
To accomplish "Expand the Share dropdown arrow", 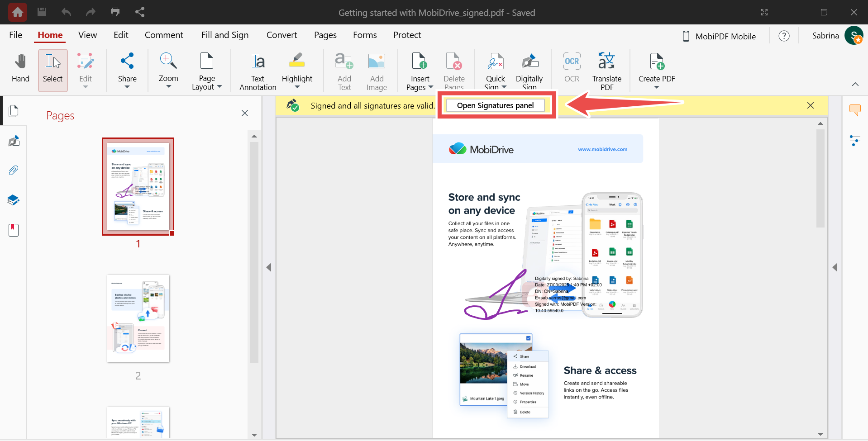I will (127, 87).
